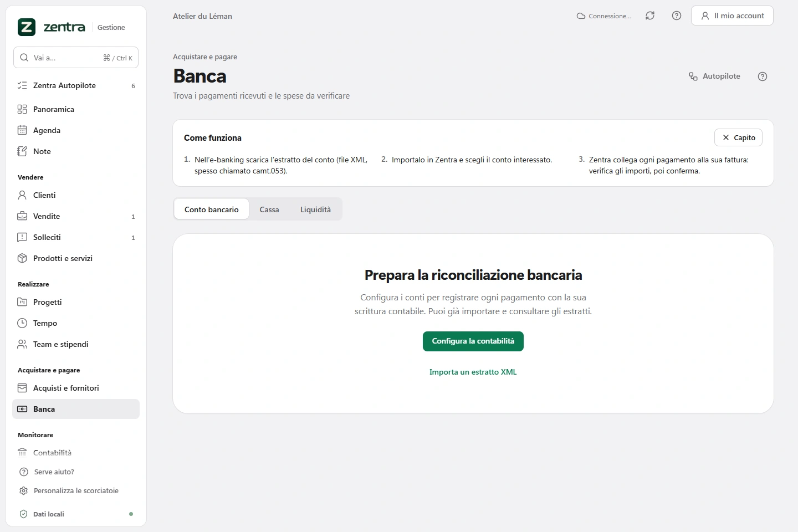Open Contabilità section
Viewport: 798px width, 532px height.
pyautogui.click(x=76, y=453)
